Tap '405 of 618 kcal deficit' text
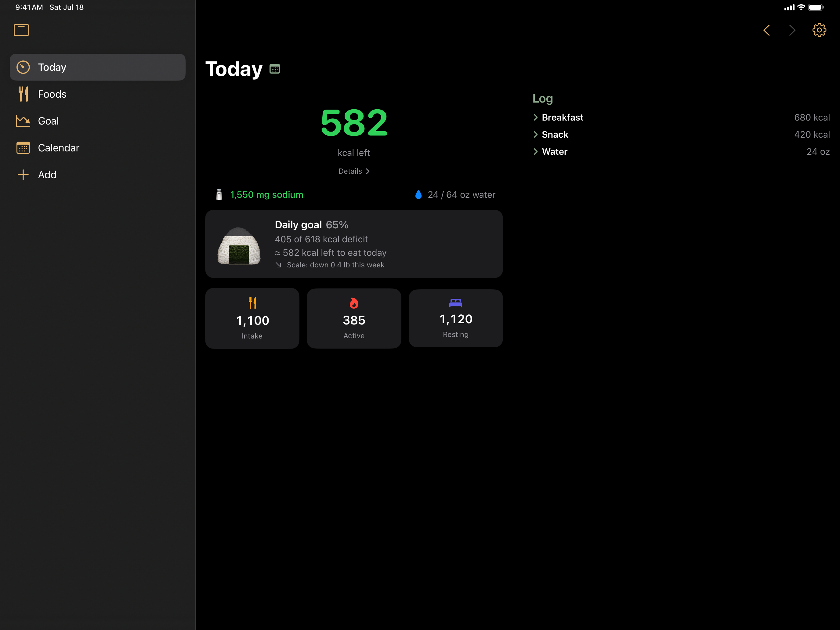The height and width of the screenshot is (630, 840). 321,239
